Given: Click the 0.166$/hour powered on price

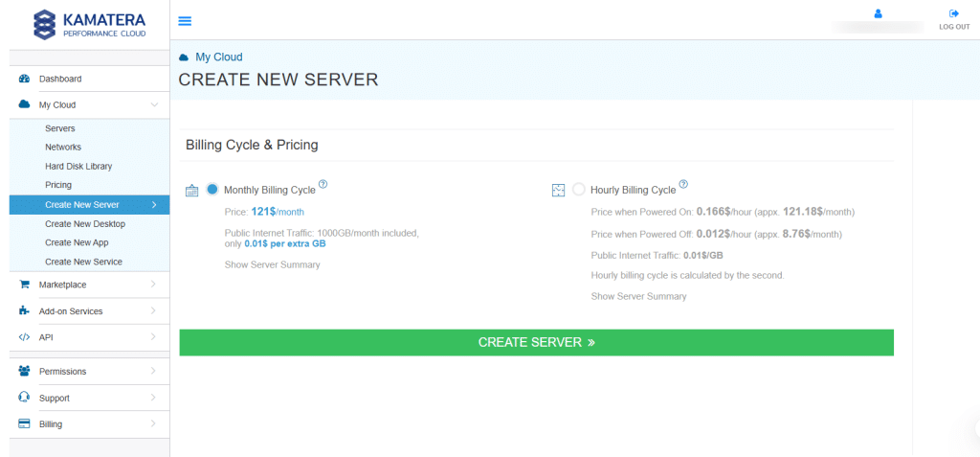Looking at the screenshot, I should [722, 212].
